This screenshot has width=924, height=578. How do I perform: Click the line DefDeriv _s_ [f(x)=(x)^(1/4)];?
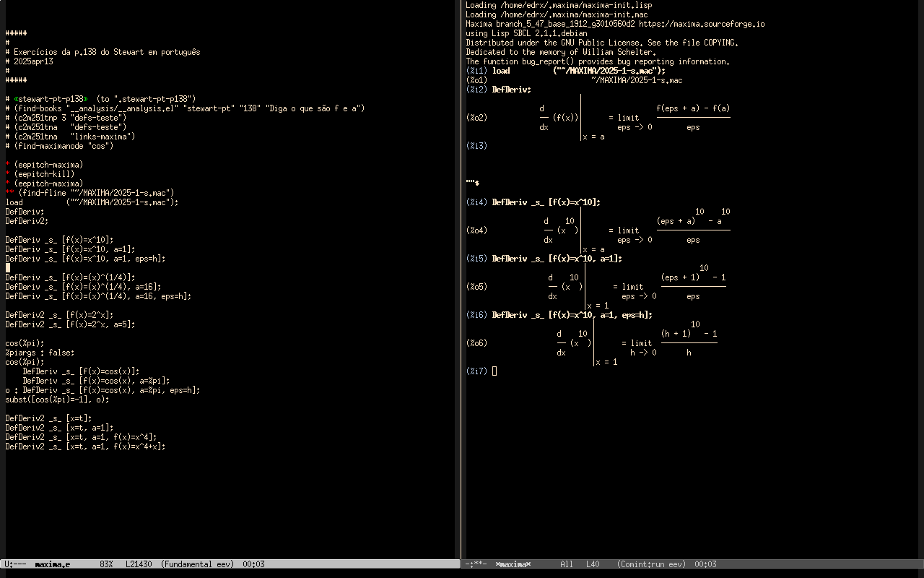coord(70,277)
